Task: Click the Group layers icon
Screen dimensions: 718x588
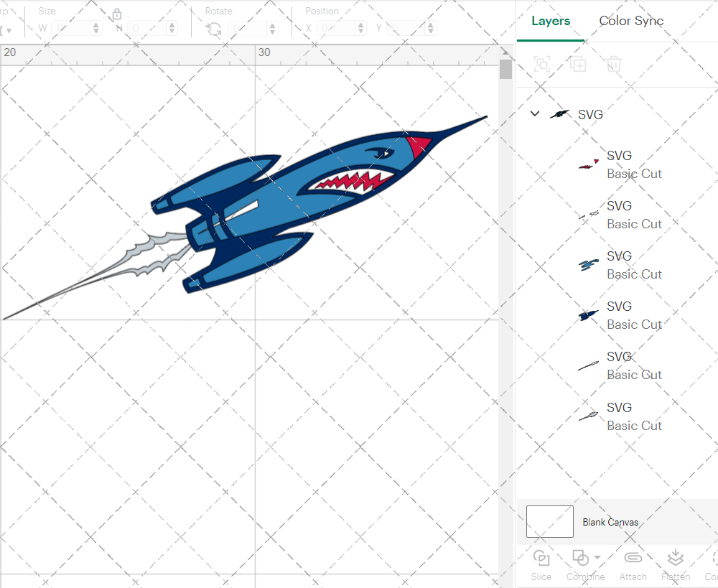Action: (x=543, y=64)
